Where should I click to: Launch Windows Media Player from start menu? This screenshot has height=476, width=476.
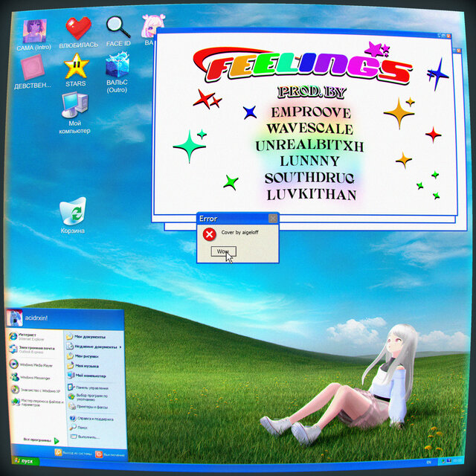point(30,364)
